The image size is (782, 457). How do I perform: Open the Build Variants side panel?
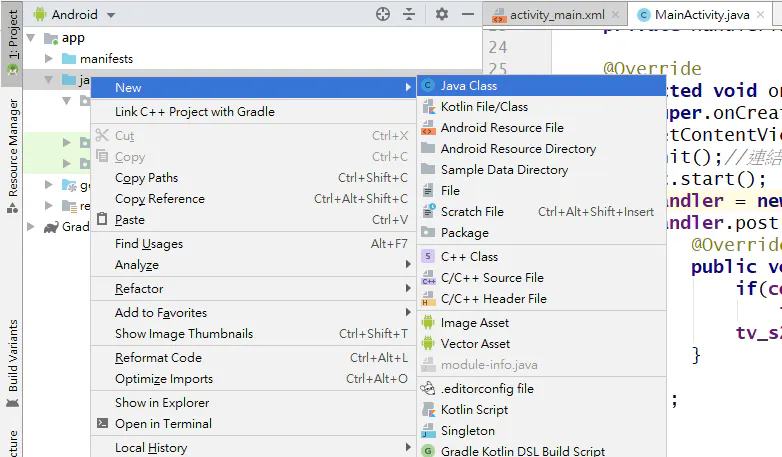[12, 363]
